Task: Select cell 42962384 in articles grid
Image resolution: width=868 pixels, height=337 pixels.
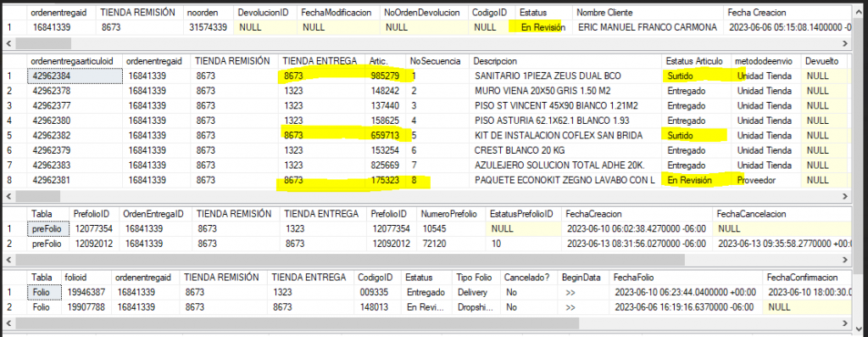Action: click(x=75, y=76)
